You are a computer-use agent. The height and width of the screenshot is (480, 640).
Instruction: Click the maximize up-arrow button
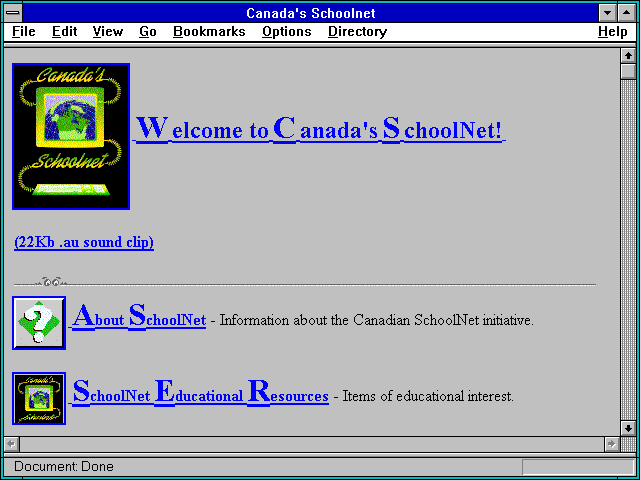(x=627, y=13)
